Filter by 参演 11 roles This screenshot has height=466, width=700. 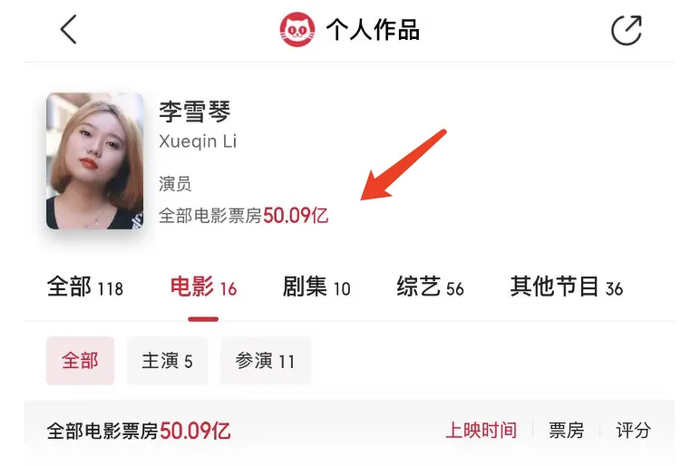click(x=265, y=361)
